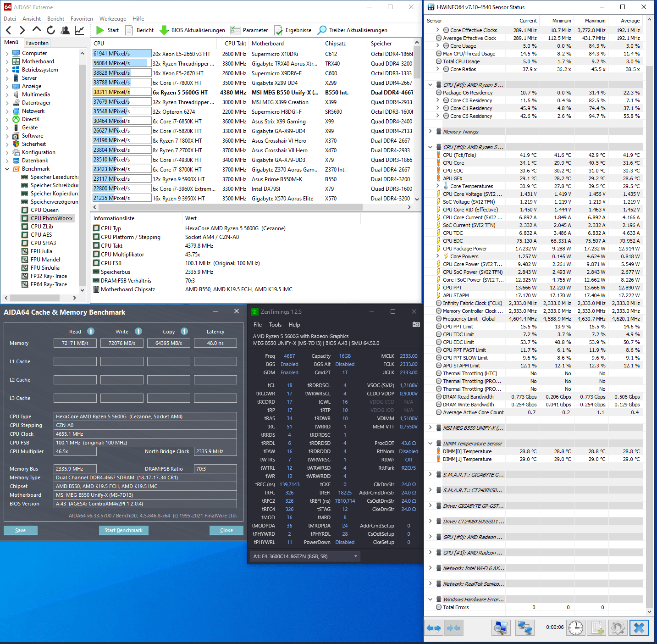Open HWiNFO sensor settings gear

click(618, 628)
